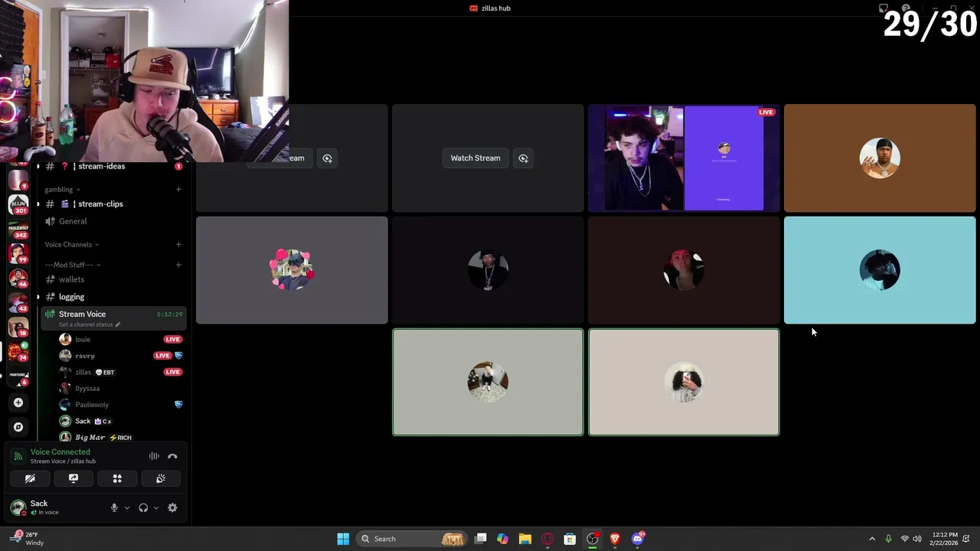
Task: Open the Activities launcher
Action: pyautogui.click(x=117, y=478)
